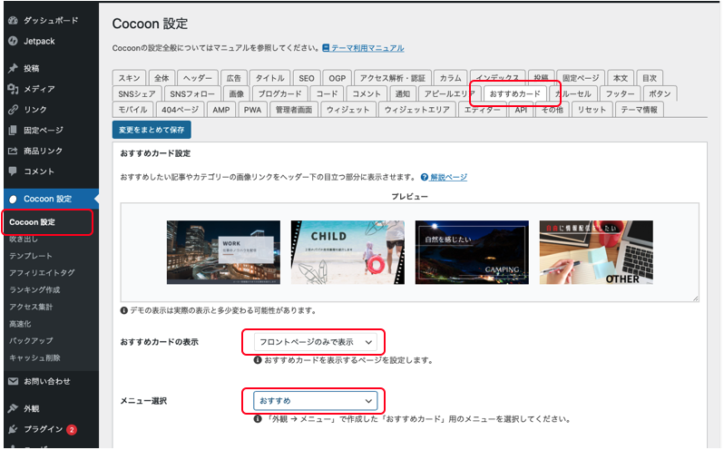This screenshot has height=450, width=724.
Task: Click the CHILD preview card thumbnail
Action: pyautogui.click(x=348, y=252)
